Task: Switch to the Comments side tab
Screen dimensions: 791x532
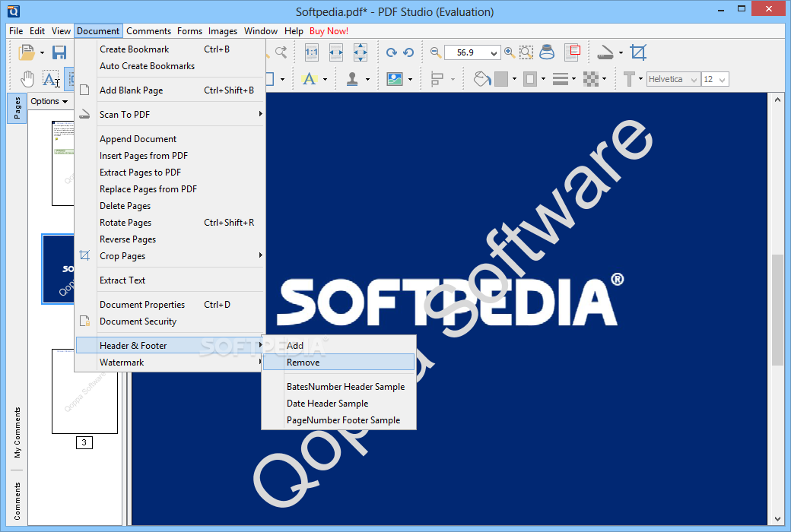Action: click(17, 502)
